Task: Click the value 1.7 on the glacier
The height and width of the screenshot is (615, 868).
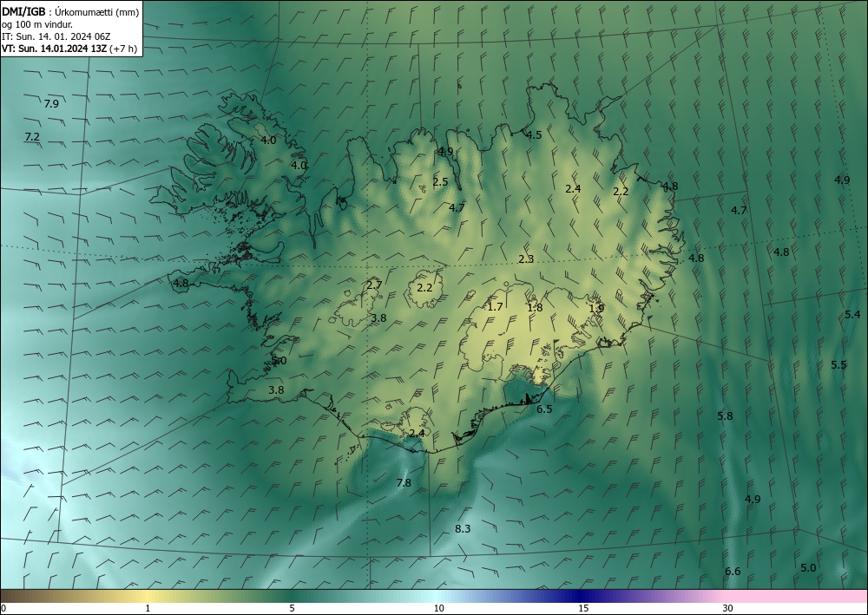Action: pyautogui.click(x=495, y=306)
